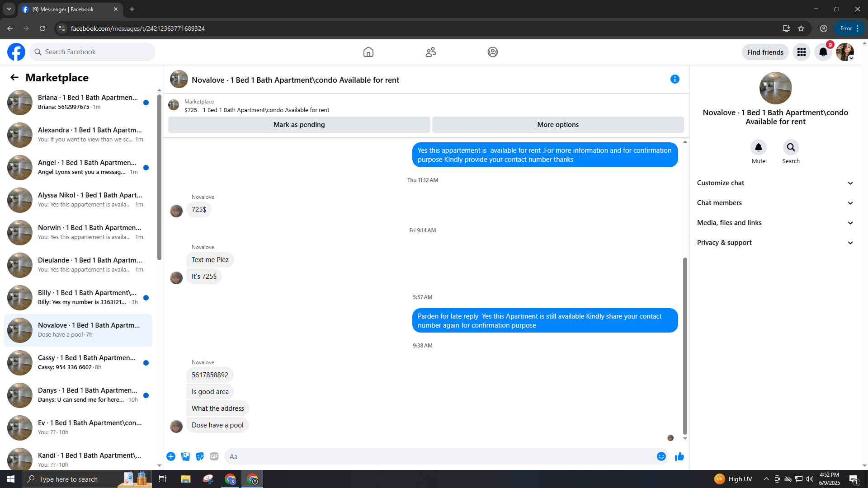Open the emoji picker
Image resolution: width=868 pixels, height=488 pixels.
661,456
